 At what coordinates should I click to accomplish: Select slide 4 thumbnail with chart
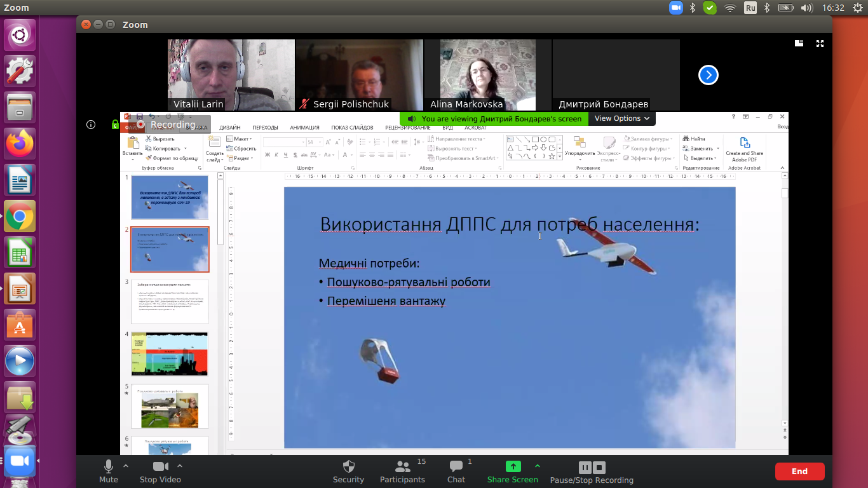click(170, 354)
